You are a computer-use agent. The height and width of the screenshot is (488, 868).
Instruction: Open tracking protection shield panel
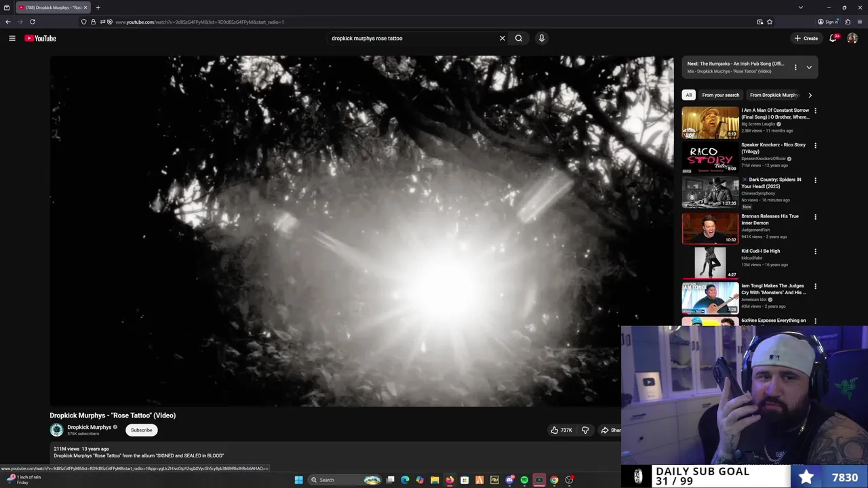[x=84, y=22]
